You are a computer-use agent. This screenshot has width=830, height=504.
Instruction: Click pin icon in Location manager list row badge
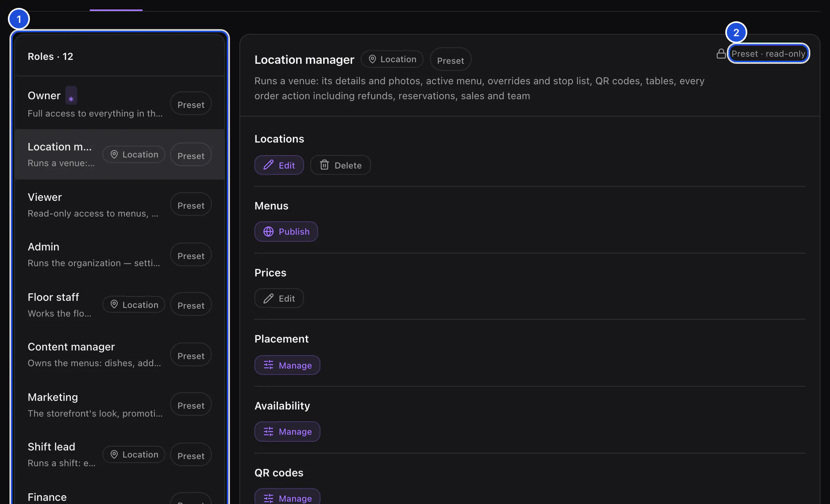click(114, 154)
